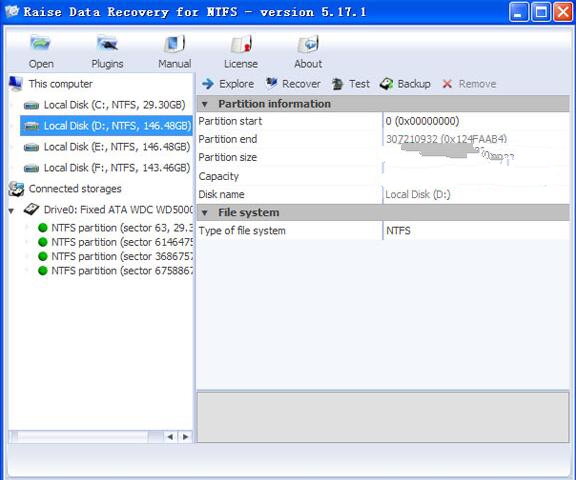
Task: Click the left arrow of horizontal scrollbar
Action: (x=170, y=437)
